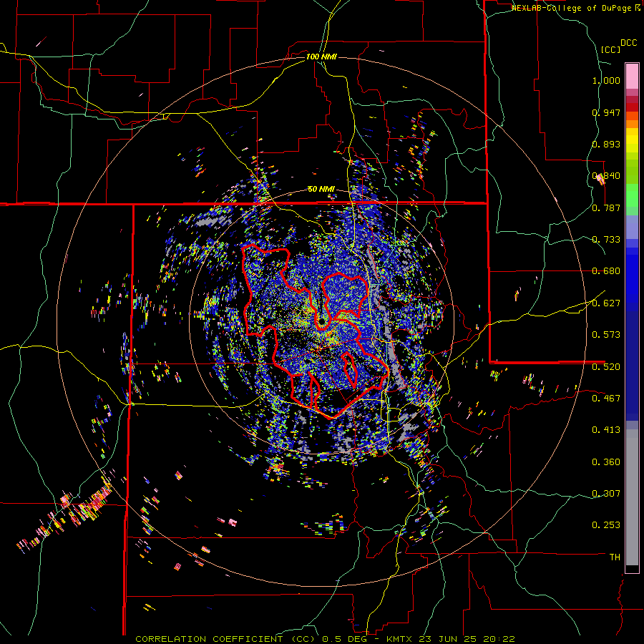Select the 0.520 scale value
This screenshot has width=644, height=644.
(606, 367)
